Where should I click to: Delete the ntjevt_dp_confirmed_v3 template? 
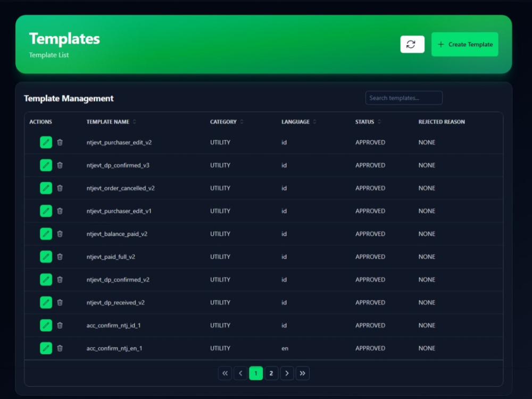point(60,165)
